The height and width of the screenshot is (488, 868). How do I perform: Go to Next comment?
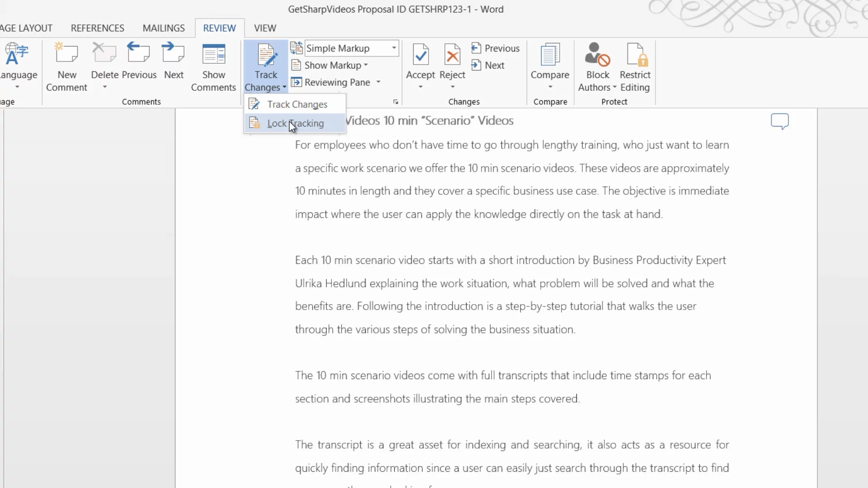pos(174,54)
